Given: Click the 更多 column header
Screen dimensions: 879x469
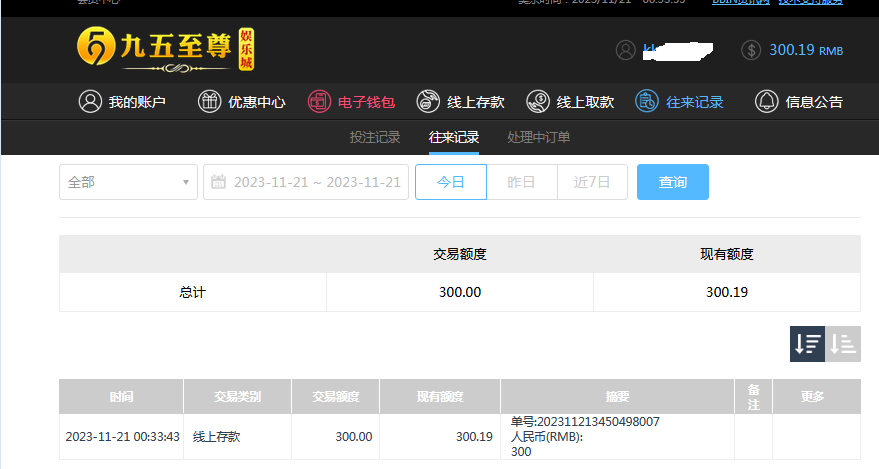Looking at the screenshot, I should pos(816,396).
